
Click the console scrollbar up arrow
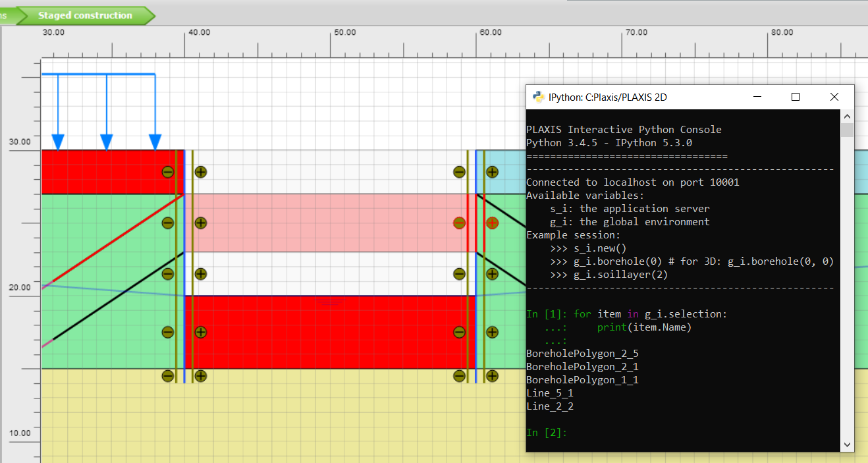(847, 115)
